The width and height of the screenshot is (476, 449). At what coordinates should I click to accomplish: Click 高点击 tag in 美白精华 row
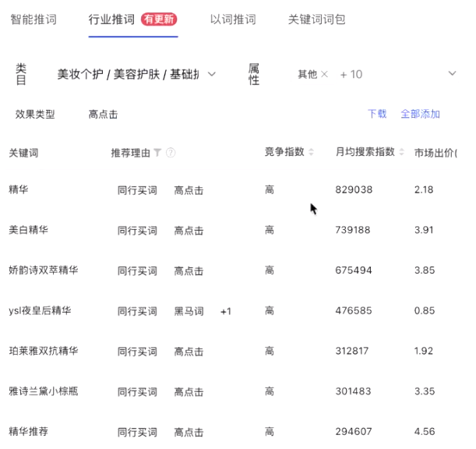click(x=189, y=231)
